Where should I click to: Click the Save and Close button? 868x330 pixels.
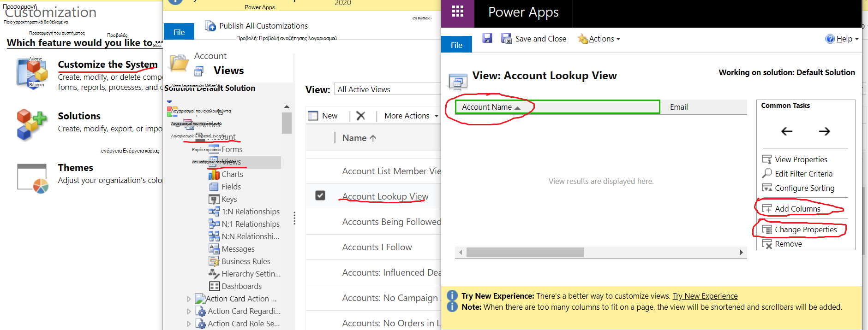(534, 39)
